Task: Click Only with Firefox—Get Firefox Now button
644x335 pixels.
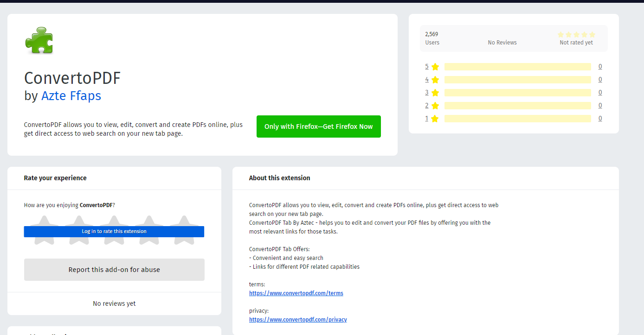Action: click(x=318, y=126)
